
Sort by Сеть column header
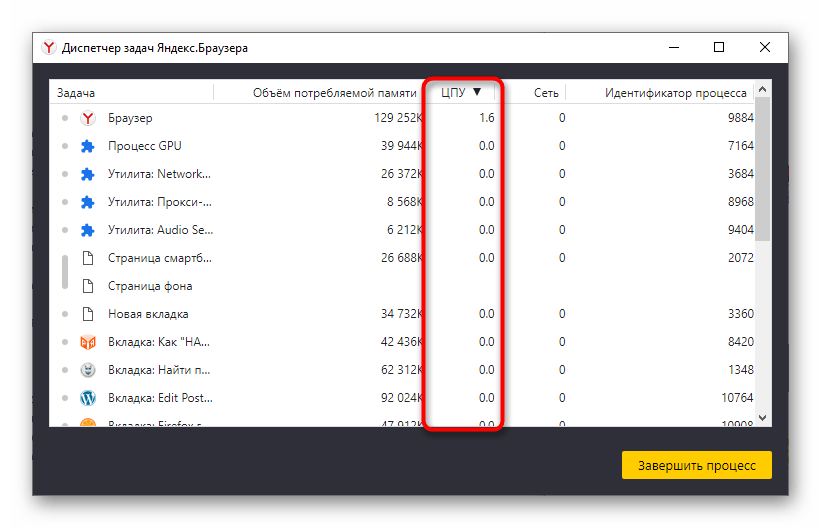(x=546, y=93)
